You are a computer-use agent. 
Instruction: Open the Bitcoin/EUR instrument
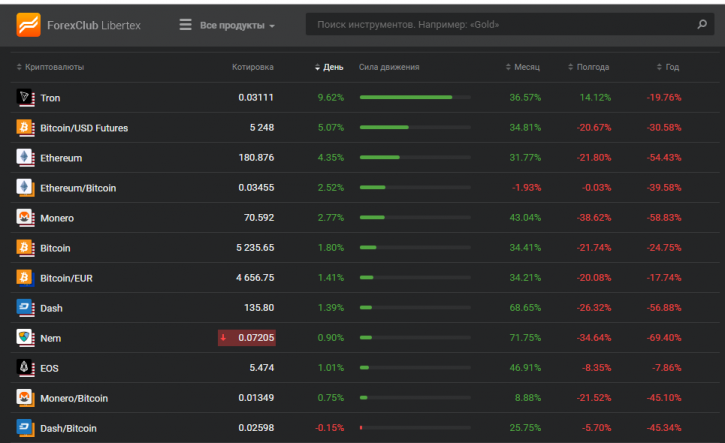(66, 278)
